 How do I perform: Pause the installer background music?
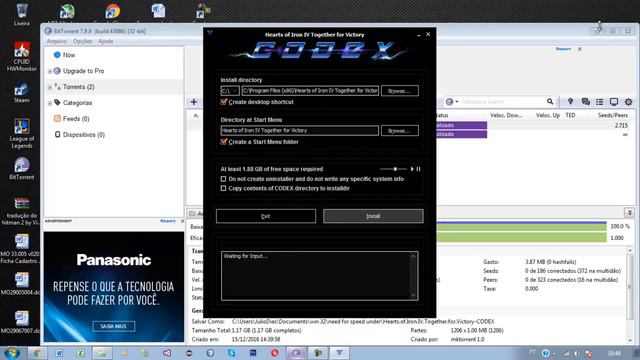418,169
